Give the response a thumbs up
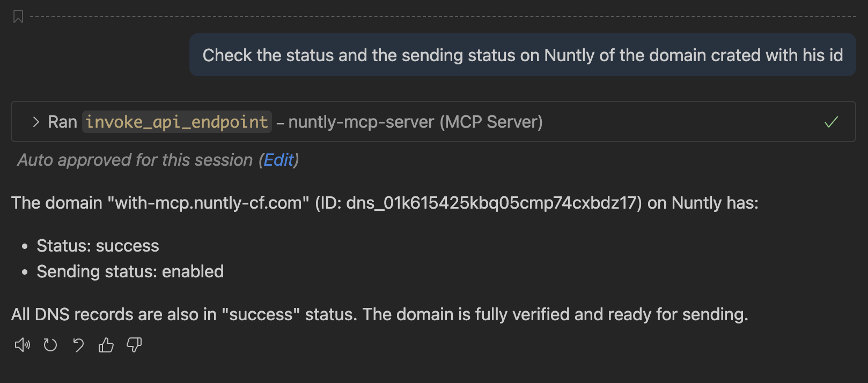868x383 pixels. pyautogui.click(x=106, y=345)
